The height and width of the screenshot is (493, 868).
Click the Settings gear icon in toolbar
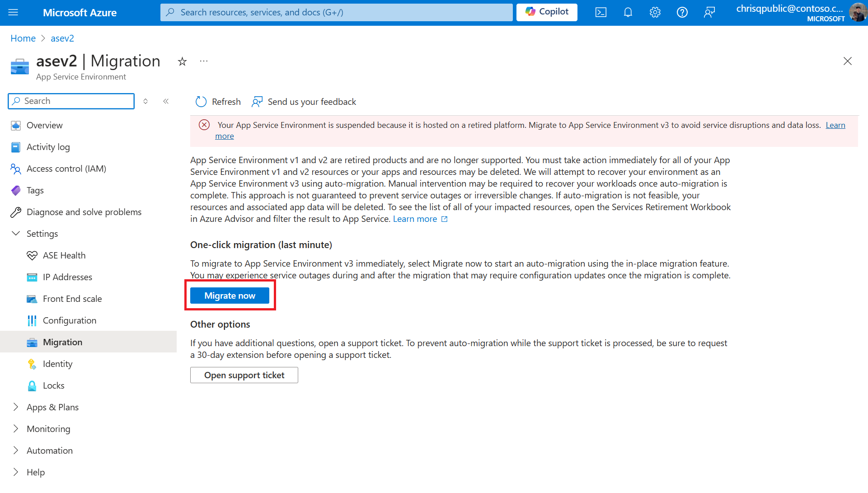(x=654, y=12)
